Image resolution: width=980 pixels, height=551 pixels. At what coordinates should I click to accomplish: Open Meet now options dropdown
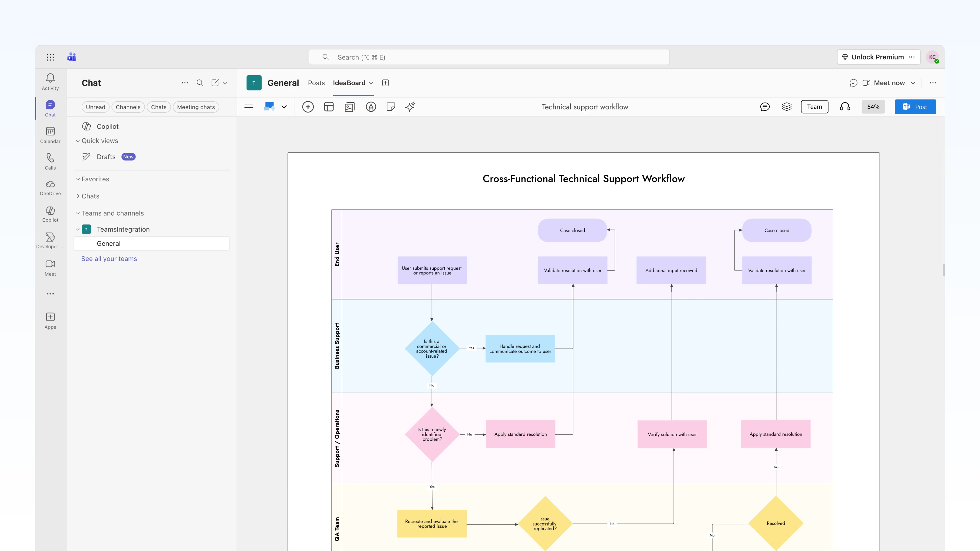click(x=913, y=83)
